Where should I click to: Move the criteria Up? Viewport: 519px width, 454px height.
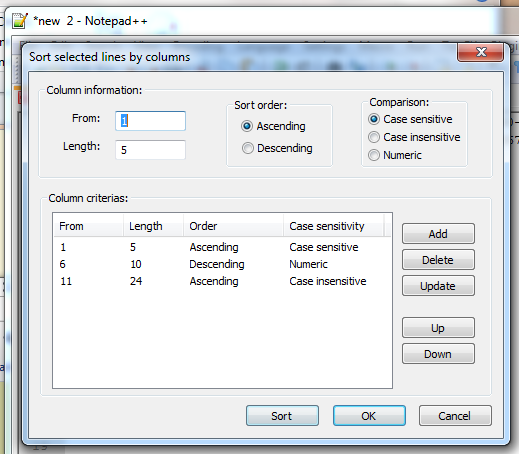click(438, 328)
